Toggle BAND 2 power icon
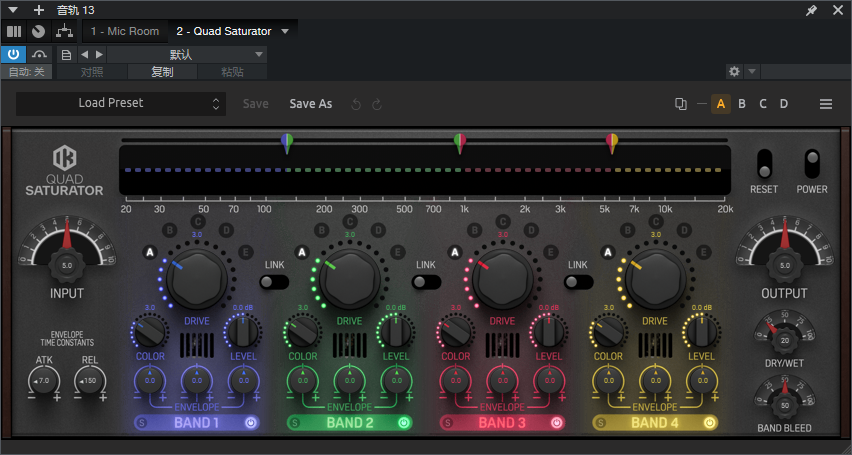Viewport: 852px width, 455px height. (404, 422)
